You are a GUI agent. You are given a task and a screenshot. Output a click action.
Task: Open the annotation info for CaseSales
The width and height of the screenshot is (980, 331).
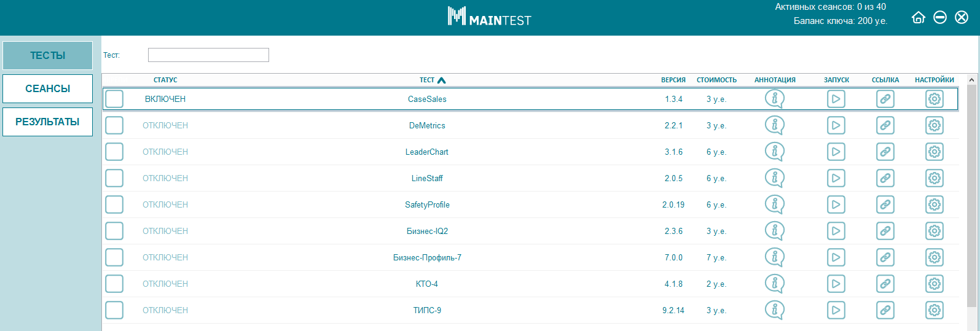tap(774, 99)
